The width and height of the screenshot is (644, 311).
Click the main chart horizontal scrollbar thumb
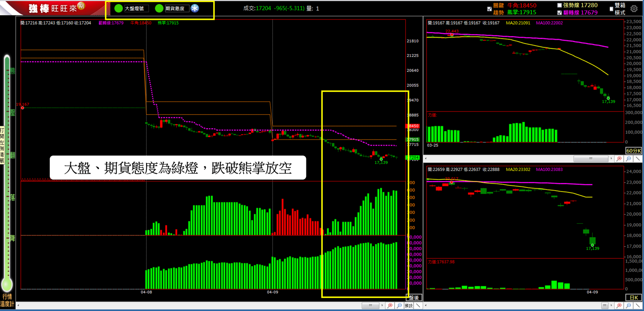click(370, 305)
